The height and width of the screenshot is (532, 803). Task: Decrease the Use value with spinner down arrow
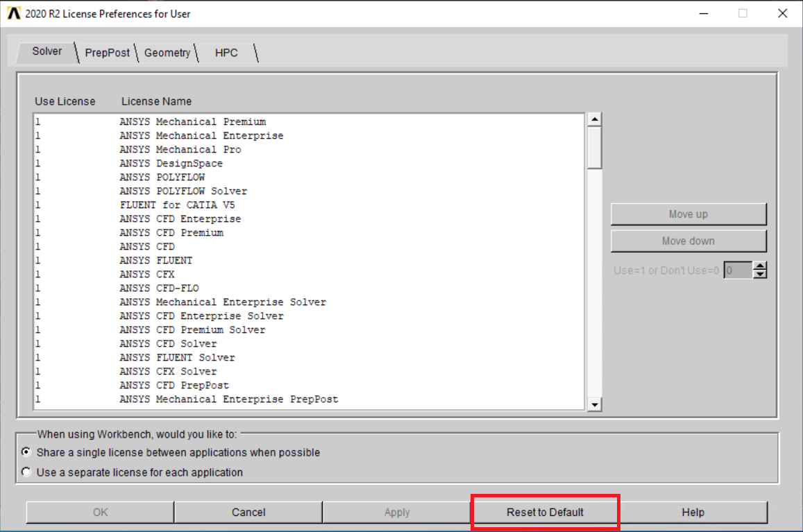[760, 275]
